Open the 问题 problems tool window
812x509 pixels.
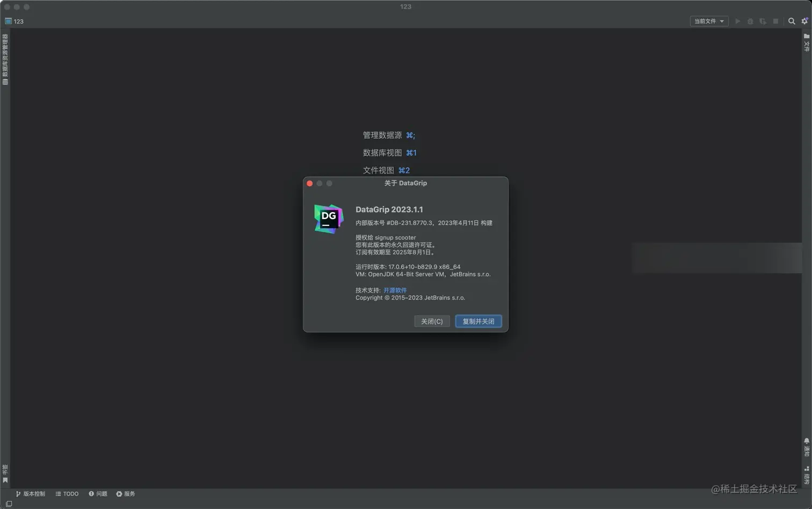pos(98,494)
